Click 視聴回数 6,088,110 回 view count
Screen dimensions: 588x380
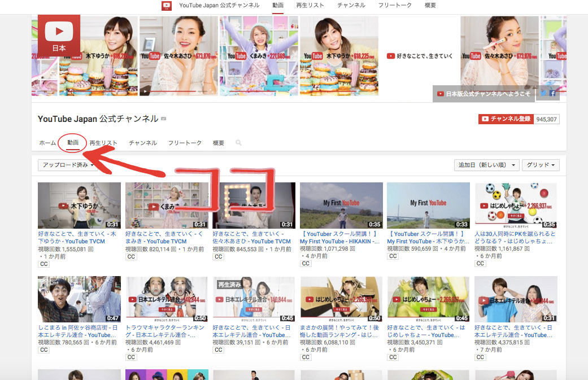point(328,343)
